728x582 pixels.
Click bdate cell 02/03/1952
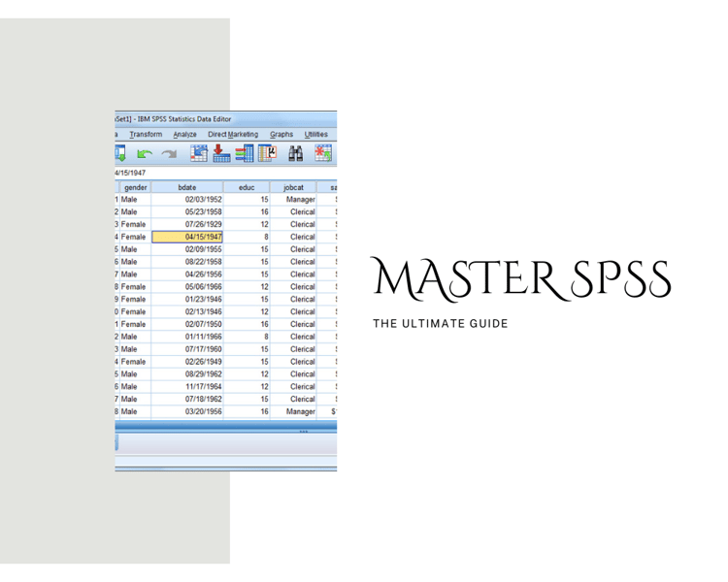tap(187, 200)
